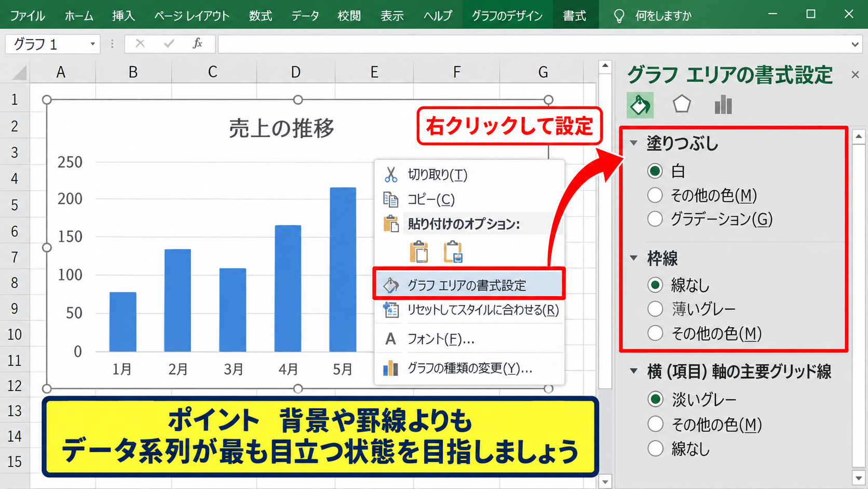Open the Size & Properties bar chart icon
The image size is (868, 489).
pos(723,104)
